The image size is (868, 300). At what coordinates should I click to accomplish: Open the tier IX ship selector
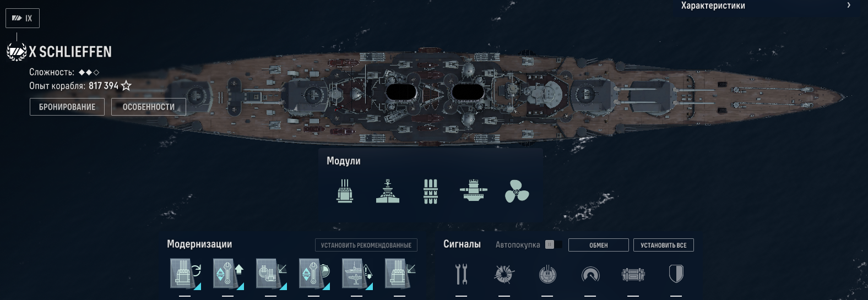click(x=23, y=18)
